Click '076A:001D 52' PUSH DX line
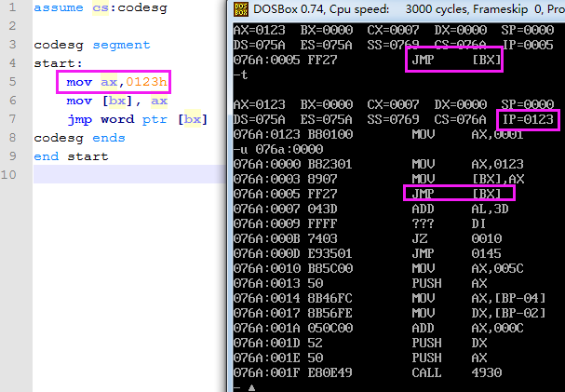565x392 pixels. [x=360, y=343]
